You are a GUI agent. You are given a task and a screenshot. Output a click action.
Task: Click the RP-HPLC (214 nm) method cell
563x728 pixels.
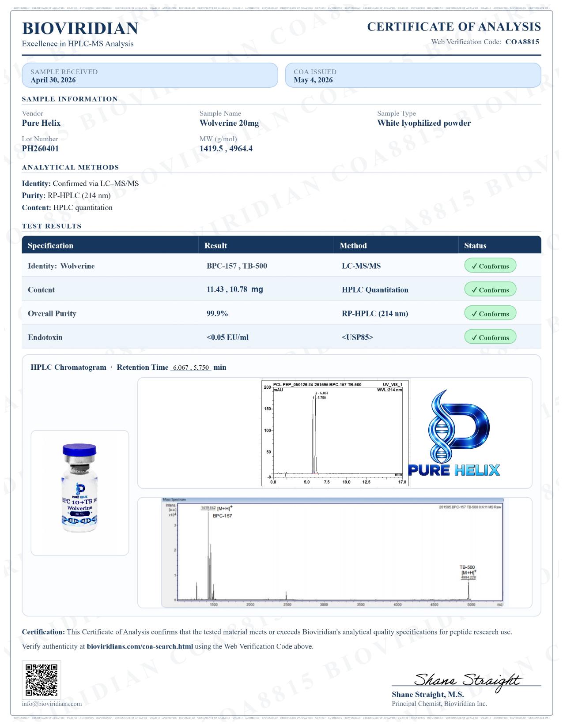(x=375, y=314)
